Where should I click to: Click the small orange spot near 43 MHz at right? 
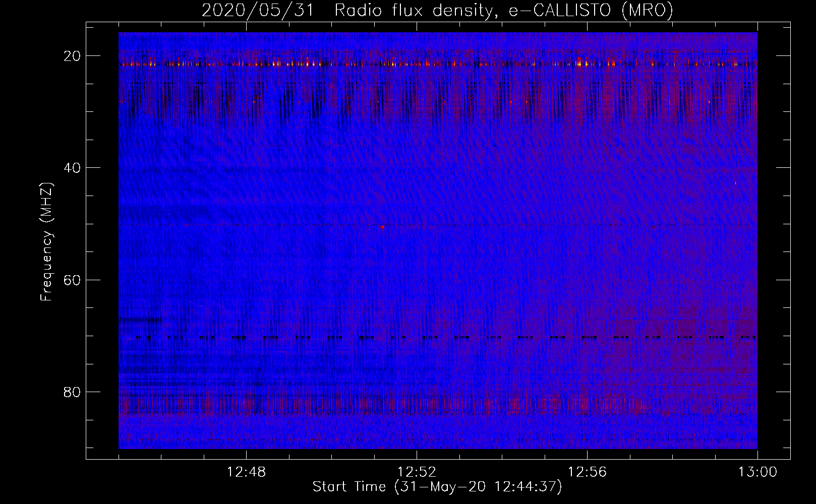tap(735, 183)
